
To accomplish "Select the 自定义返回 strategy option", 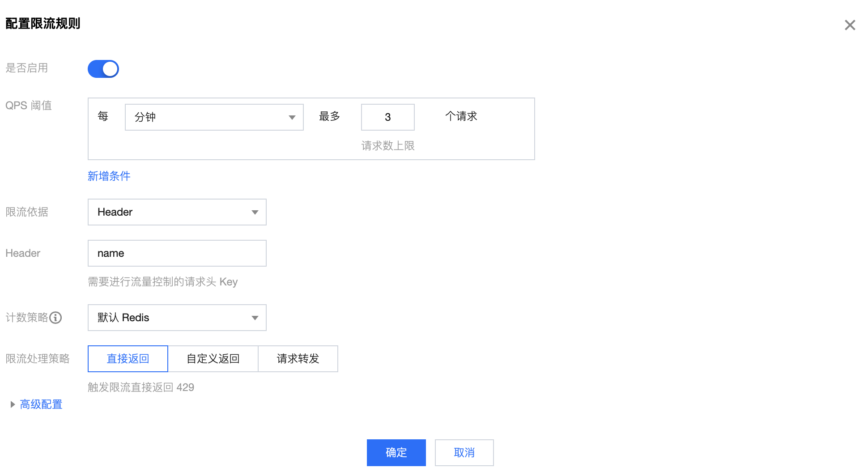I will coord(213,359).
